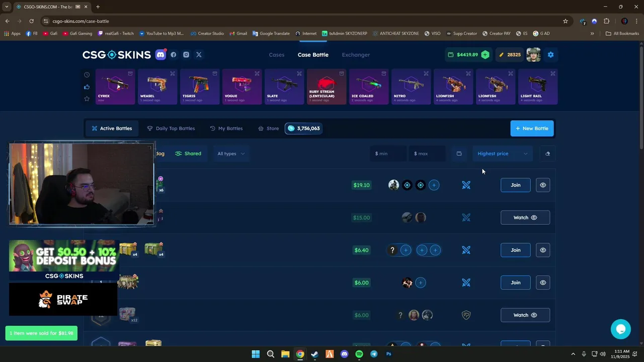
Task: Open the Facebook icon in site header
Action: pos(174,55)
